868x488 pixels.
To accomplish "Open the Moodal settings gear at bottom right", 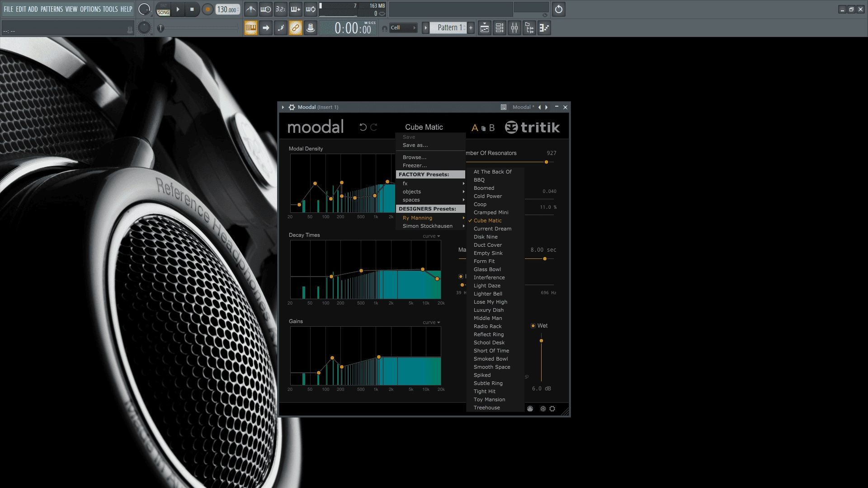I will (552, 408).
